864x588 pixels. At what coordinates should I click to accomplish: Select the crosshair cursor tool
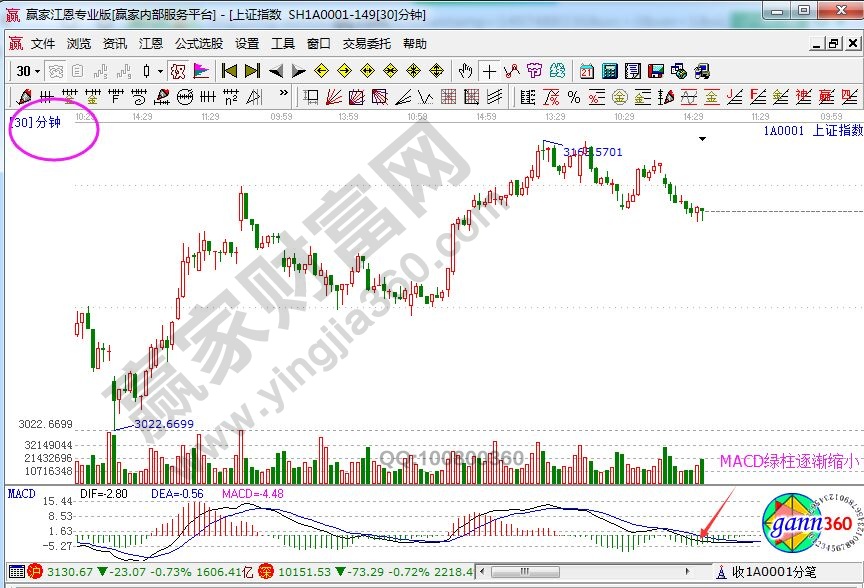point(488,71)
